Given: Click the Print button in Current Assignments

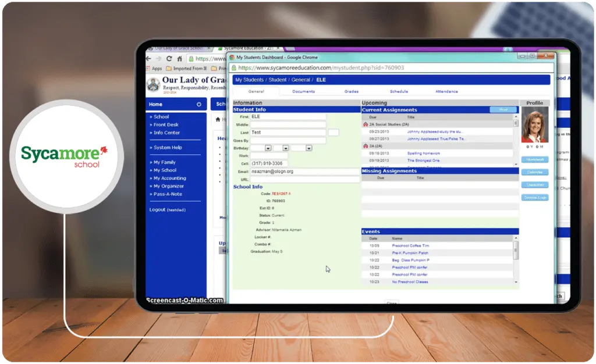Looking at the screenshot, I should [503, 110].
